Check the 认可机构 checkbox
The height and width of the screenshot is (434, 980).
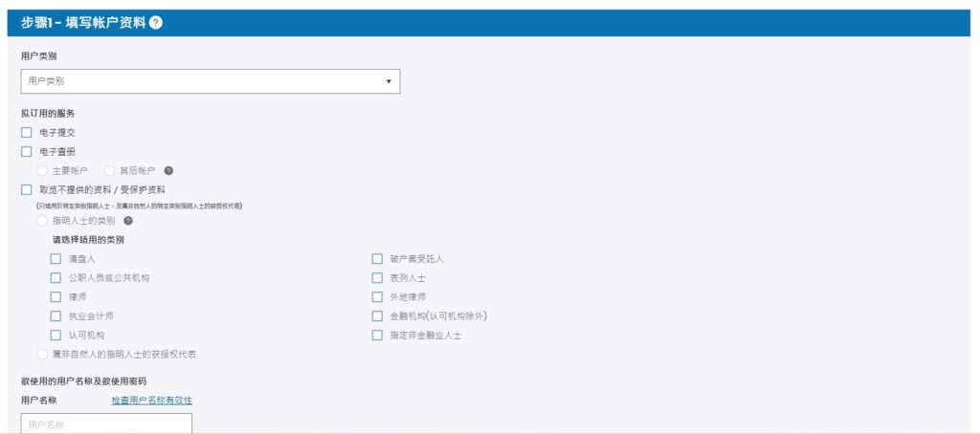(x=56, y=335)
